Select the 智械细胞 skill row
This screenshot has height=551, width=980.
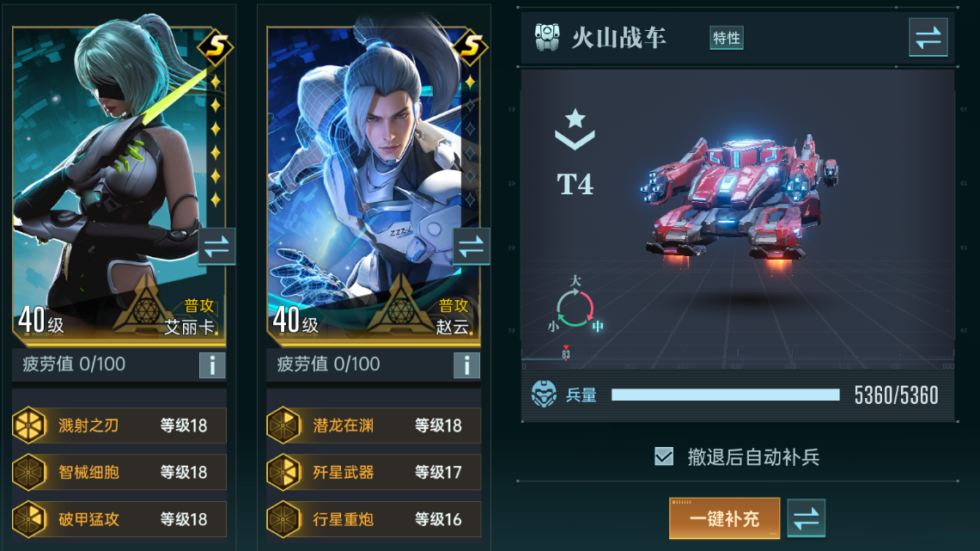[x=119, y=472]
